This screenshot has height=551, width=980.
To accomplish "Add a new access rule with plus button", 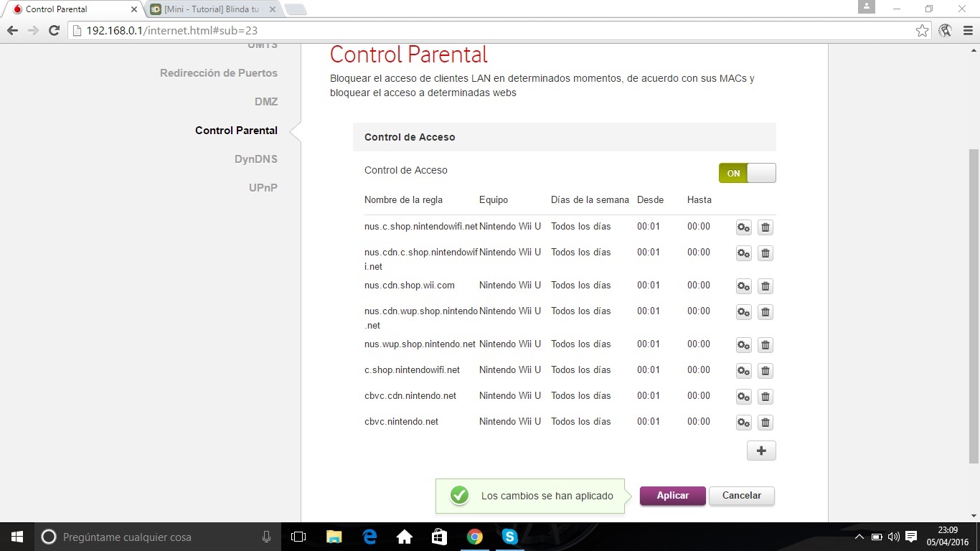I will pos(761,451).
